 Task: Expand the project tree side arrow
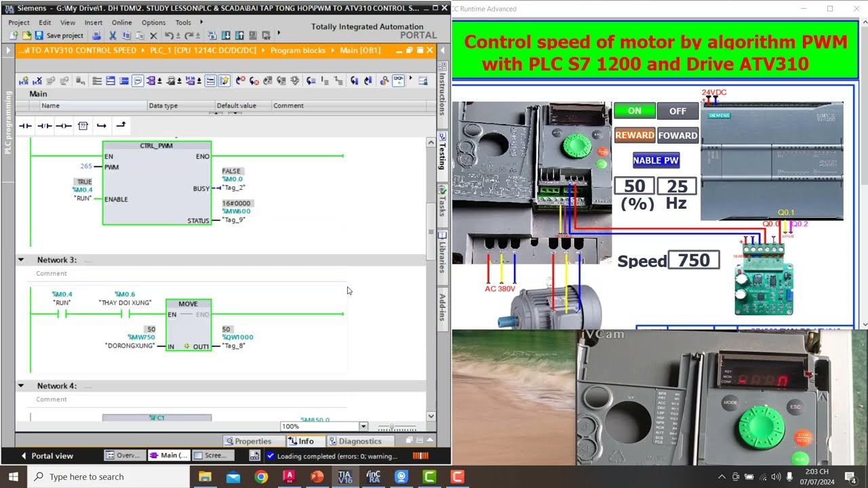[8, 51]
